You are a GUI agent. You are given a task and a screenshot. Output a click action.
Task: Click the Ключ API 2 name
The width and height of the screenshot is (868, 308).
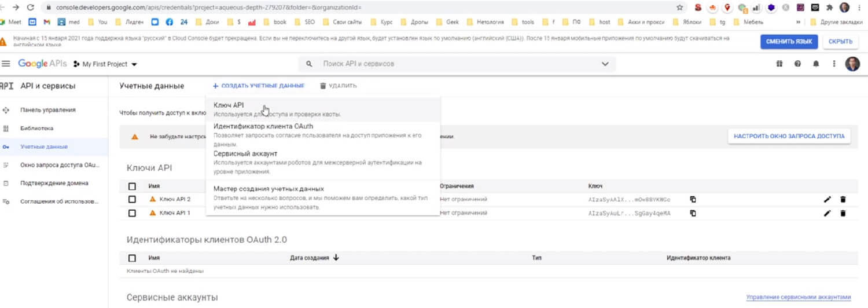(x=175, y=199)
